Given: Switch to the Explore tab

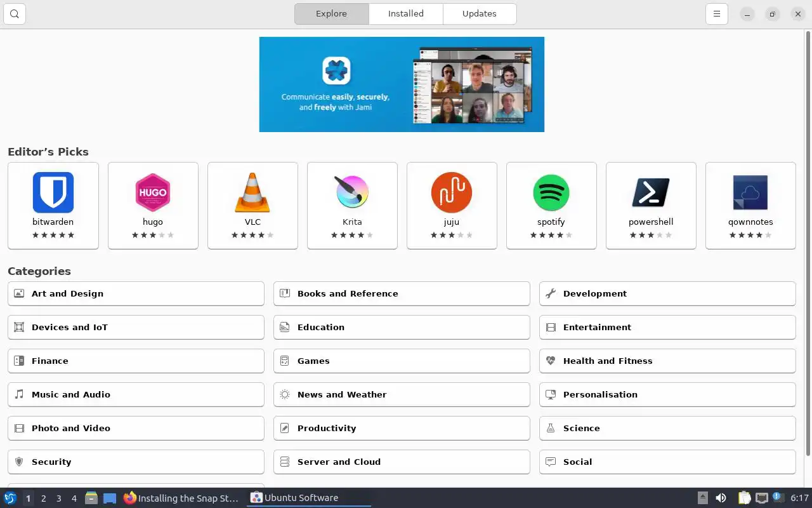Looking at the screenshot, I should click(332, 14).
